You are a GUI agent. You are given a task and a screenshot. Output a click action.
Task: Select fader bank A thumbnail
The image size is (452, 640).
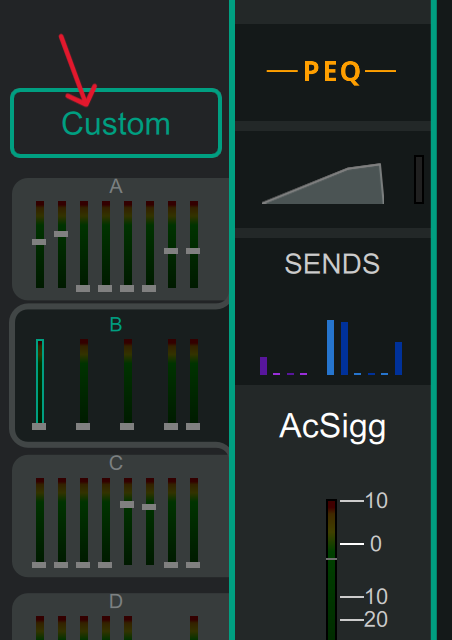pyautogui.click(x=121, y=239)
